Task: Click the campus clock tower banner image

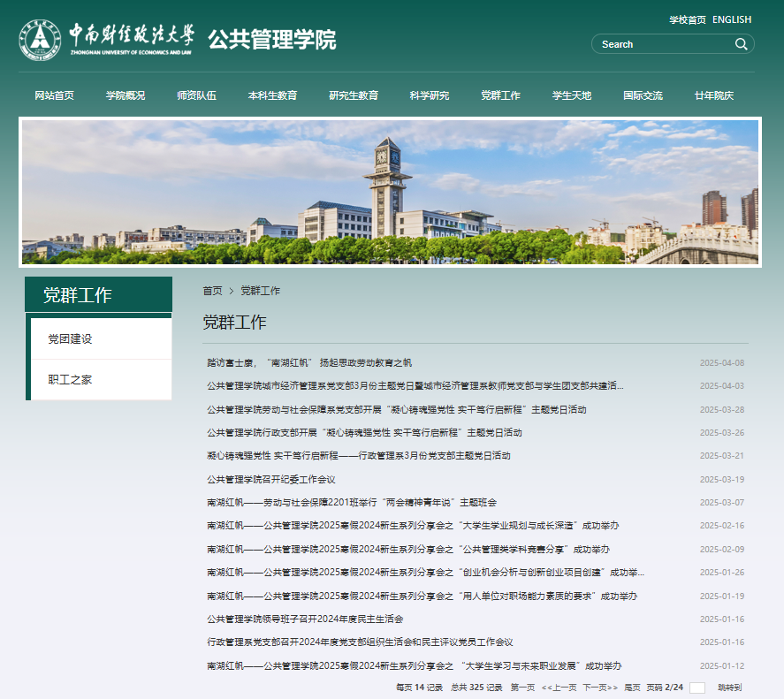Action: (x=390, y=192)
